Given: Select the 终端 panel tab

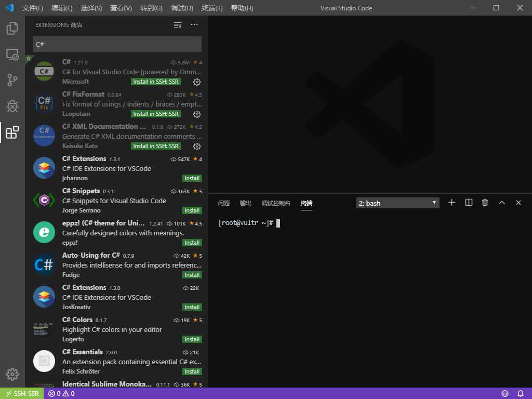Looking at the screenshot, I should click(306, 203).
